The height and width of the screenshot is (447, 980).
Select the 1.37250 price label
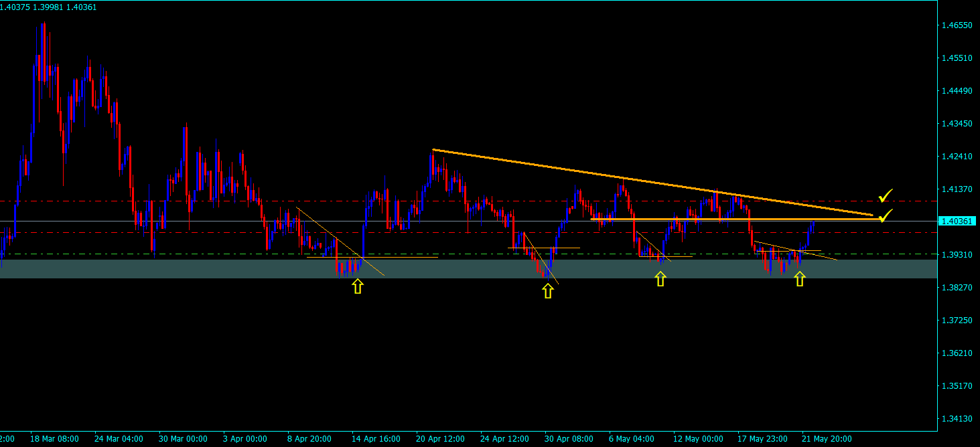click(x=957, y=321)
